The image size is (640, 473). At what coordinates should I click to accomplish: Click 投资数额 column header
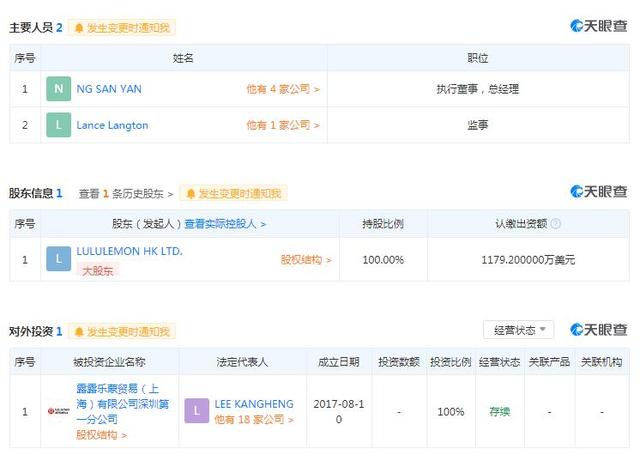coord(399,362)
